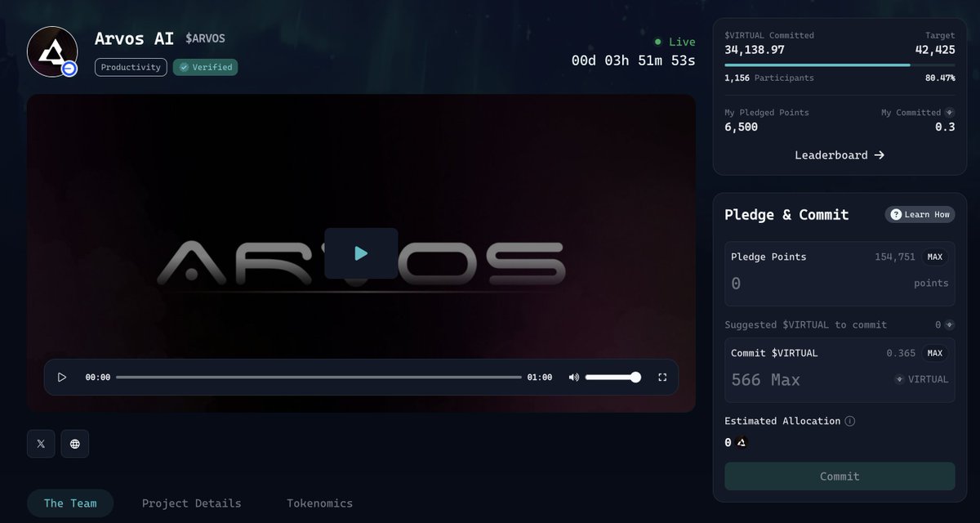Open the project website globe icon
This screenshot has width=980, height=523.
pyautogui.click(x=75, y=444)
